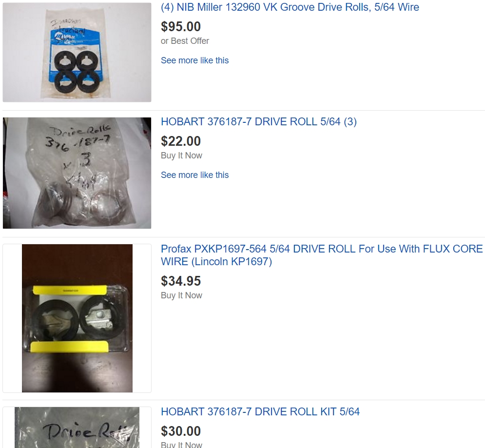Click the $95.00 price
Screen dimensions: 485x448
pos(181,27)
